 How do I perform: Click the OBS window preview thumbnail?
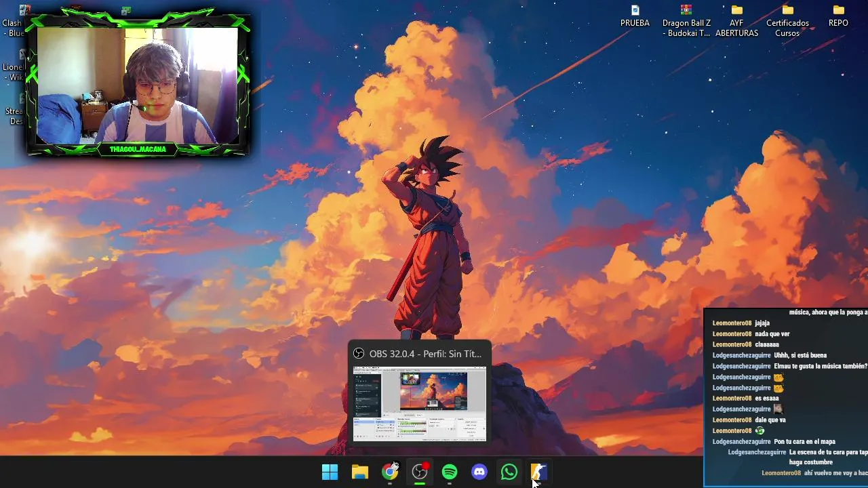pyautogui.click(x=420, y=403)
